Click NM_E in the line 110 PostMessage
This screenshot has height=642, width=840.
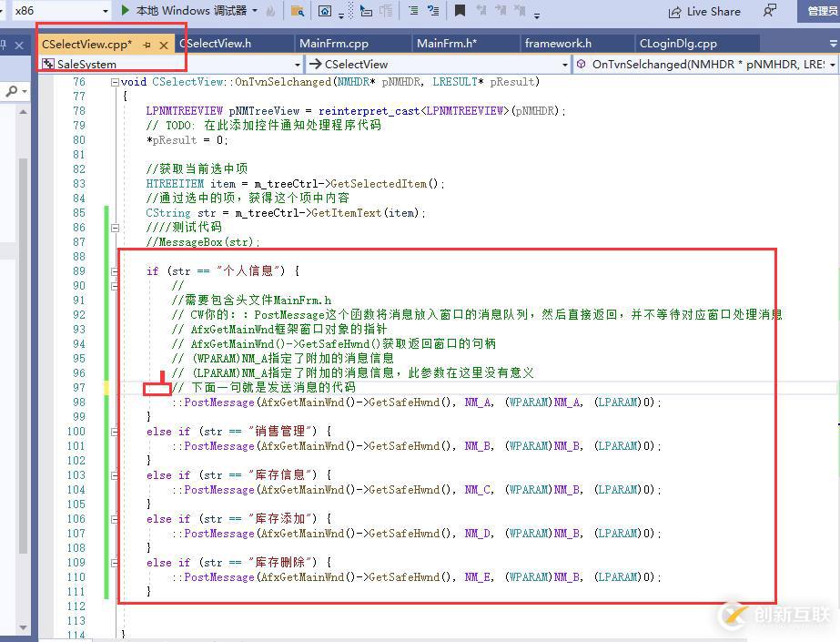tap(477, 577)
